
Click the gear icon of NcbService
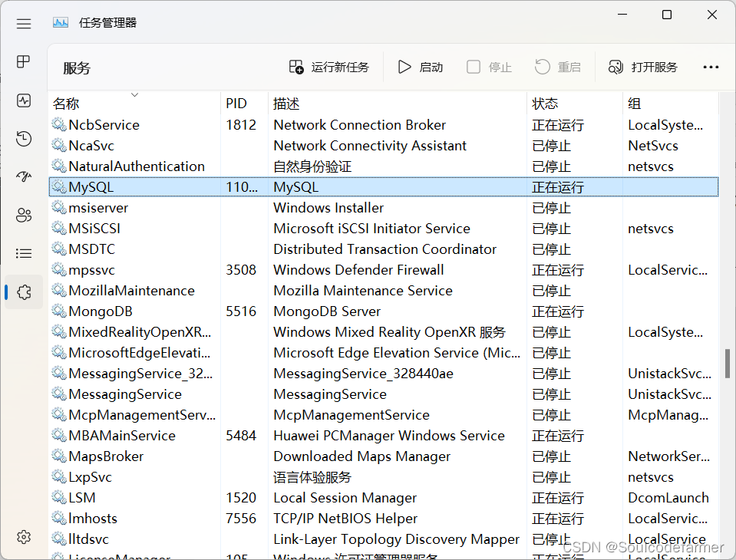[x=59, y=124]
